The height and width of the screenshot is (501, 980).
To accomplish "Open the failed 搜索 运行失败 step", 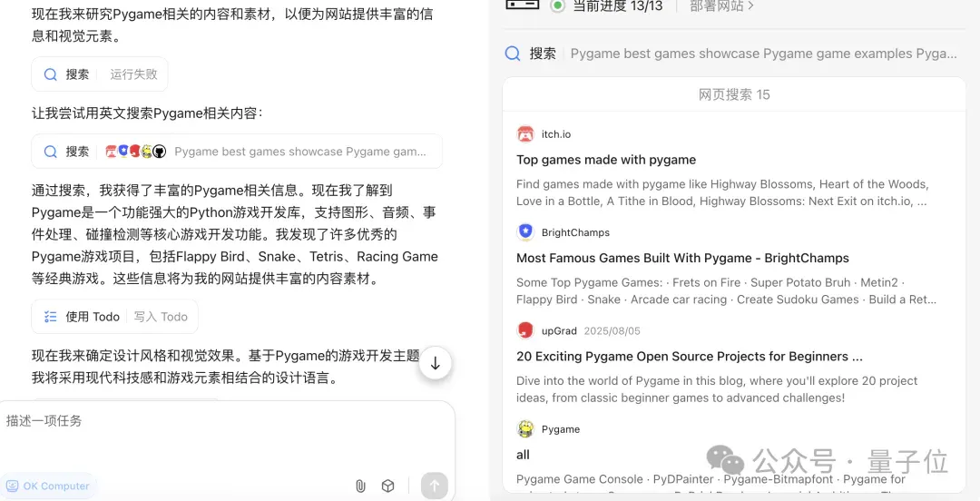I will 100,74.
